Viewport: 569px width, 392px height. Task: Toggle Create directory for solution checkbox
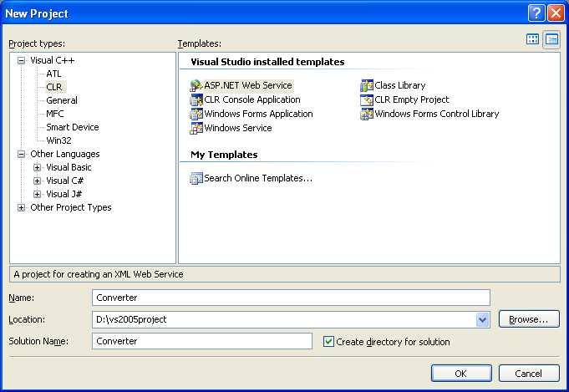[x=328, y=341]
